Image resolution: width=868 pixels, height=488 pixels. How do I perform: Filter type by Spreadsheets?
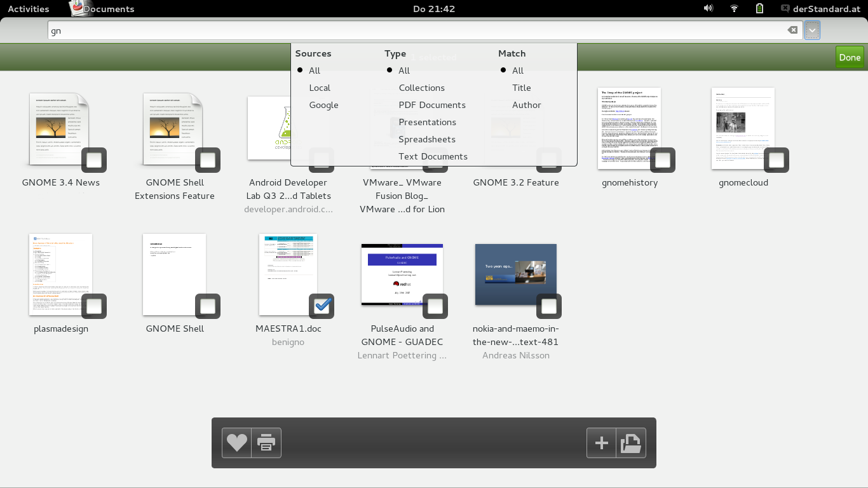427,139
